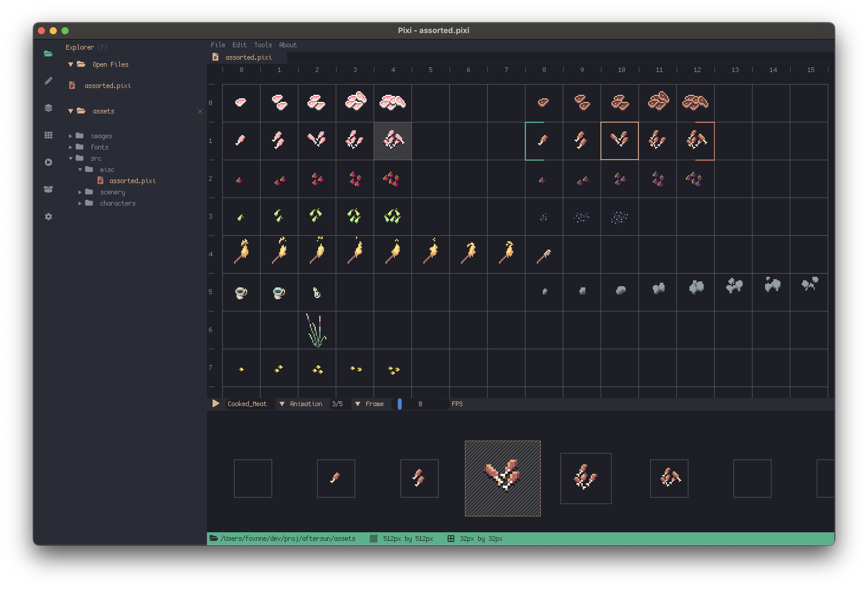Collapse the src folder
868x589 pixels.
[71, 158]
